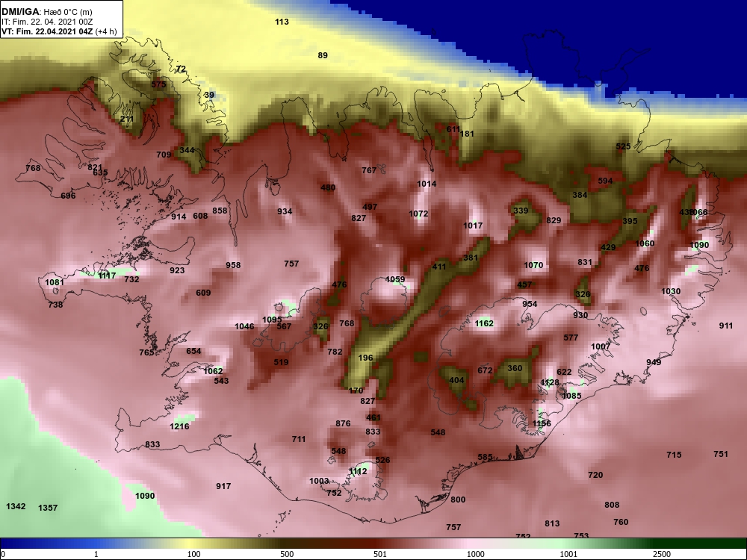Screen dimensions: 747x560
Task: Click the 914 value on the map
Action: pyautogui.click(x=179, y=217)
